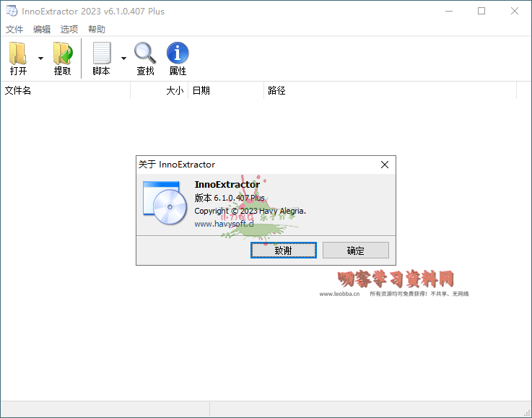Open the 文件 menu
532x418 pixels.
tap(14, 30)
